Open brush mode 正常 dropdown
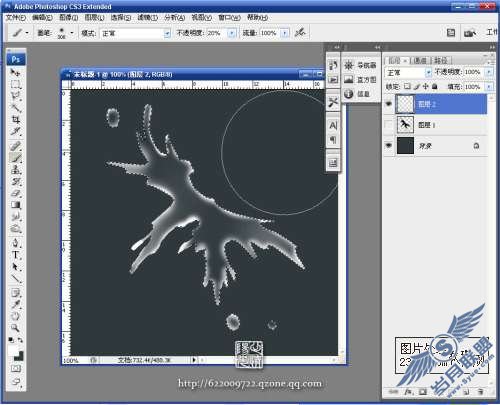The width and height of the screenshot is (500, 405). point(167,33)
